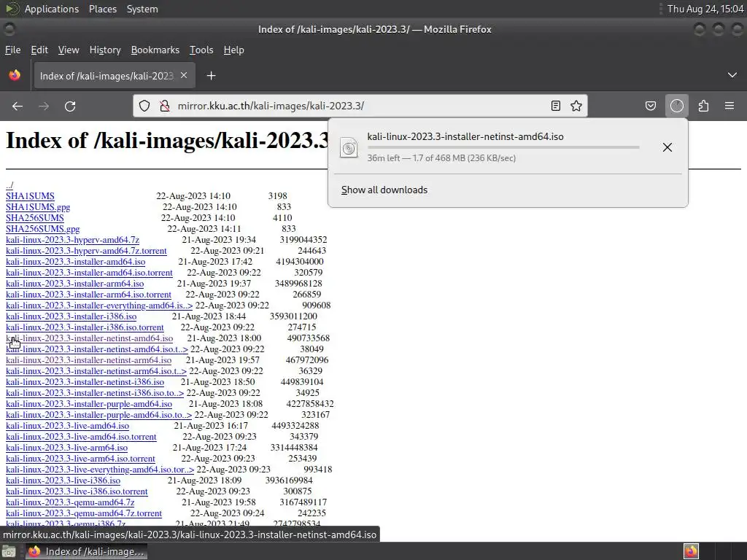Open the SHA256SUMS.gpg link
This screenshot has height=560, width=747.
pos(43,229)
